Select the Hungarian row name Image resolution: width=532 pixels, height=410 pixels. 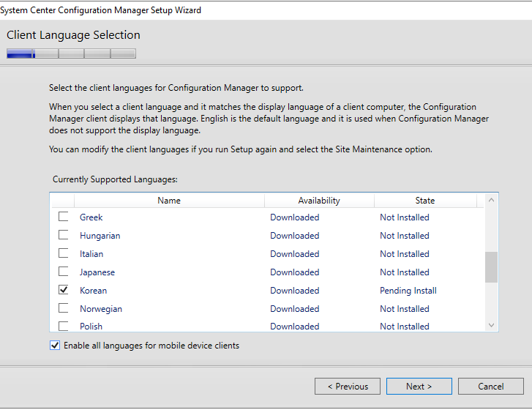(100, 236)
